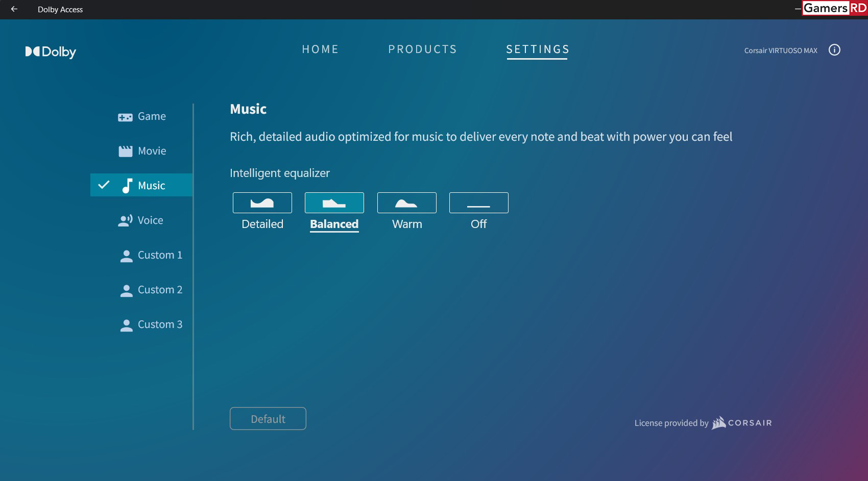
Task: Choose the Detailed equalizer preset
Action: [x=262, y=203]
